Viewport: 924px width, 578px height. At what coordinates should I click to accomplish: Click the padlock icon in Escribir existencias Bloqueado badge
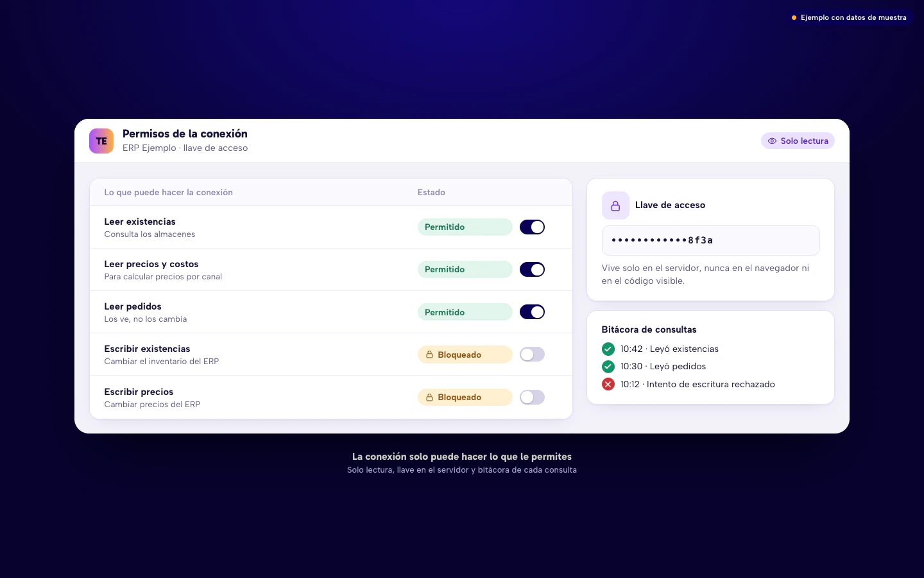(429, 355)
